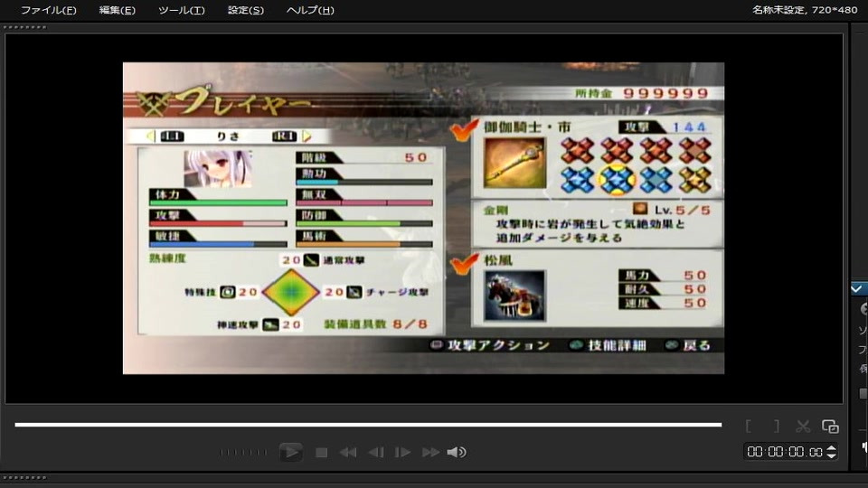The image size is (868, 488).
Task: Click the scissors split icon
Action: click(x=803, y=426)
